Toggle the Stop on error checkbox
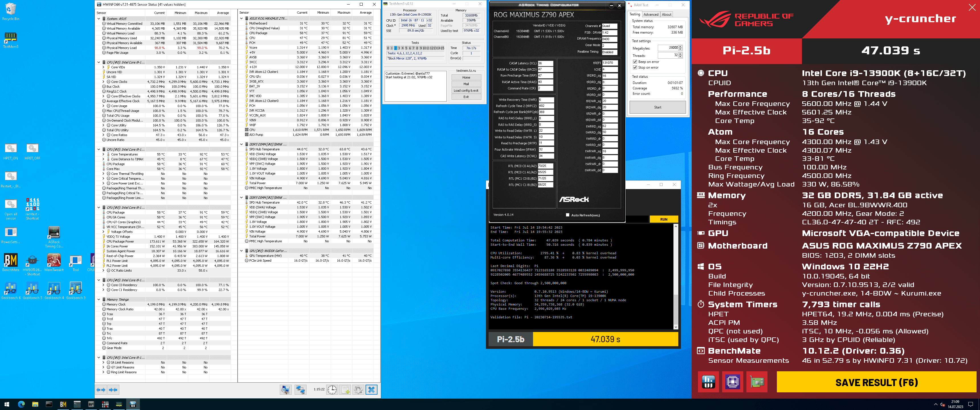The width and height of the screenshot is (980, 410). coord(635,67)
